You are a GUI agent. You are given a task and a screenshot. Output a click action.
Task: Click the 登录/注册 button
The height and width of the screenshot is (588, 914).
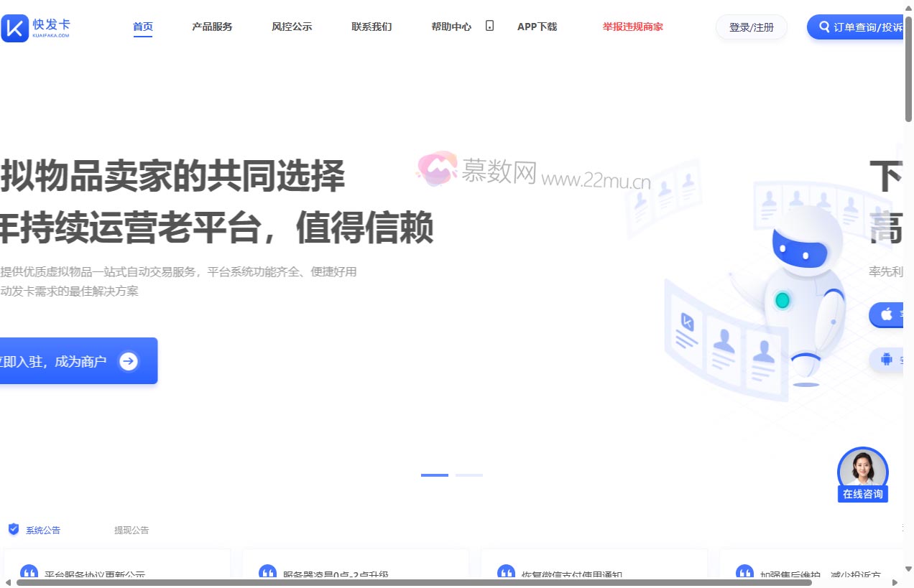(x=751, y=27)
